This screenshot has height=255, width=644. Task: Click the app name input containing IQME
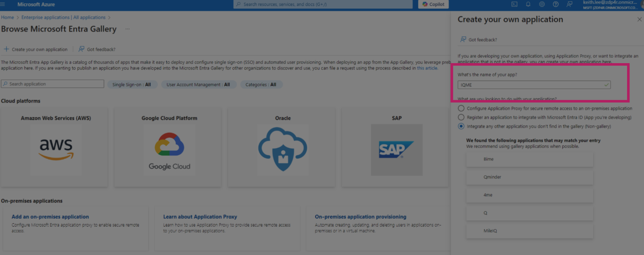point(534,85)
